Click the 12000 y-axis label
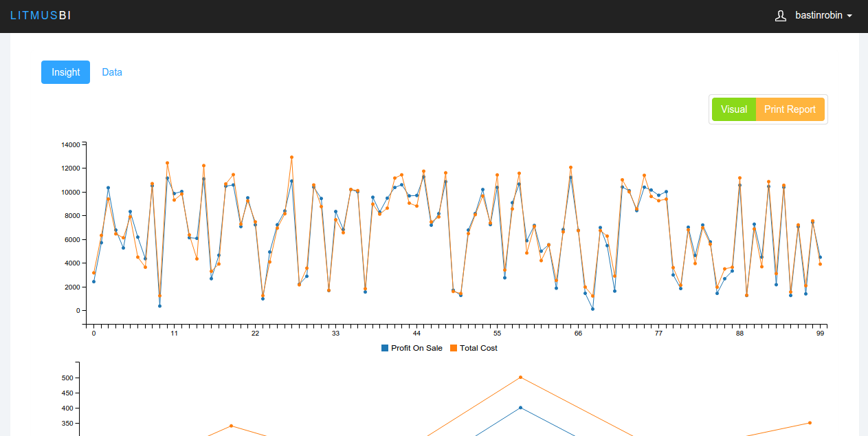Viewport: 868px width, 436px height. point(71,168)
